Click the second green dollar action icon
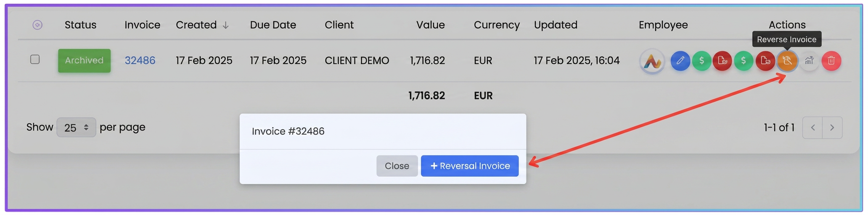The height and width of the screenshot is (215, 868). [744, 61]
